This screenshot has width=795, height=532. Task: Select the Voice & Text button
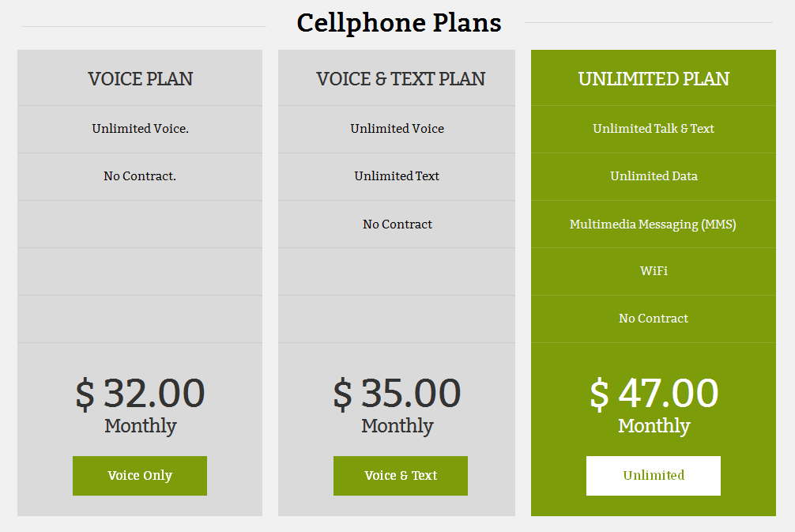401,476
